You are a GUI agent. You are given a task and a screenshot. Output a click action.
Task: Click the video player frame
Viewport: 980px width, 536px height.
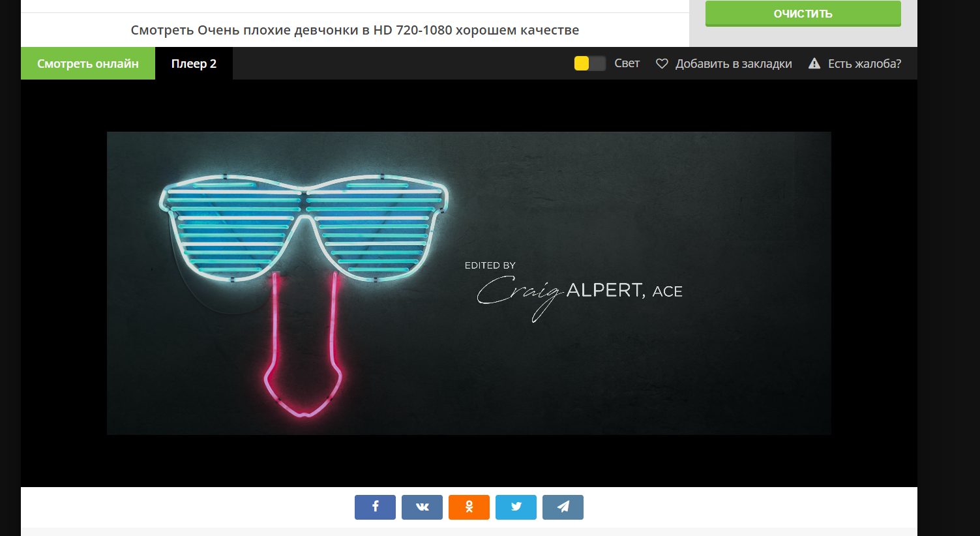(469, 283)
